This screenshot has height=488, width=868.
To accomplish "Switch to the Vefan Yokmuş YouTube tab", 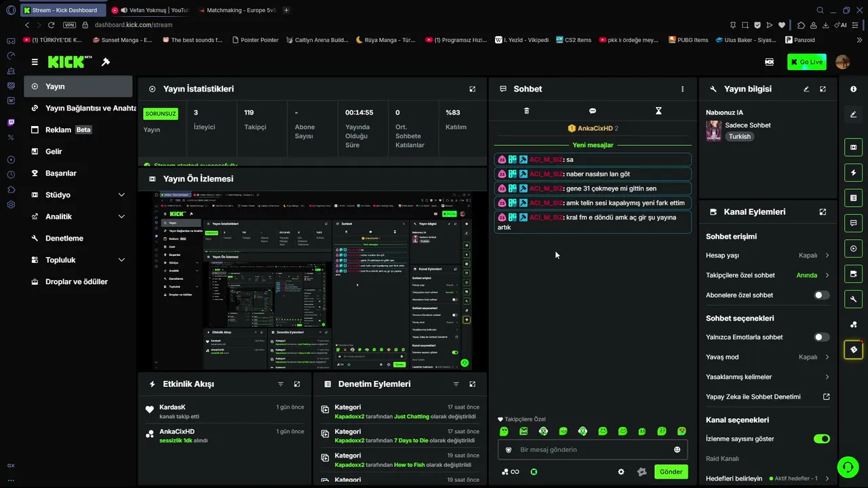I will pos(151,10).
